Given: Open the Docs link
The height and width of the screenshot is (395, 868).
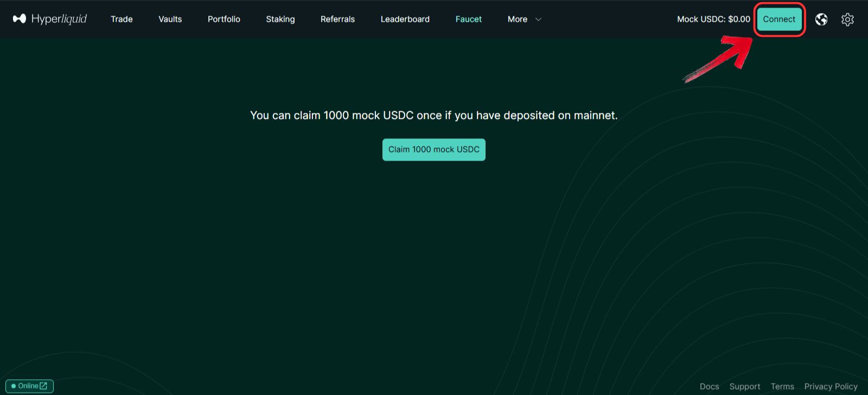Looking at the screenshot, I should click(x=709, y=386).
